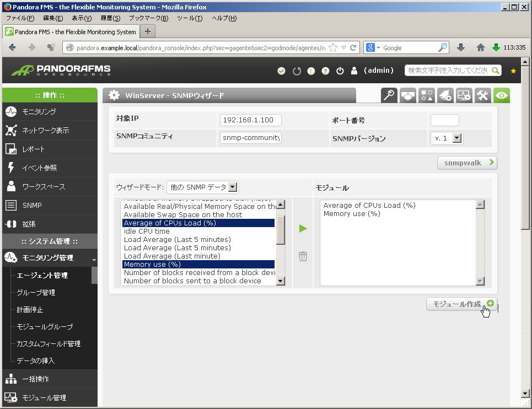Open the ブックマーク menu
Viewport: 532px width, 409px height.
(148, 18)
